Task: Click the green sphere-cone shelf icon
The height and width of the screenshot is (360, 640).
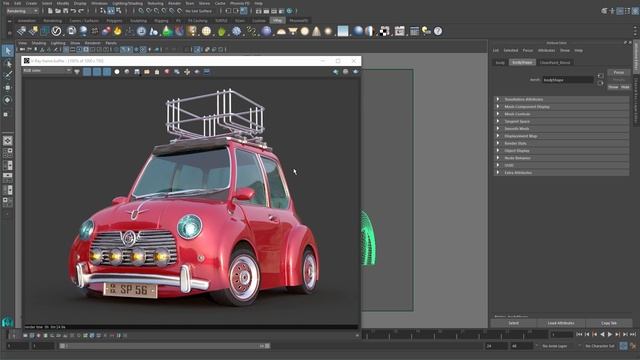Action: coord(167,31)
